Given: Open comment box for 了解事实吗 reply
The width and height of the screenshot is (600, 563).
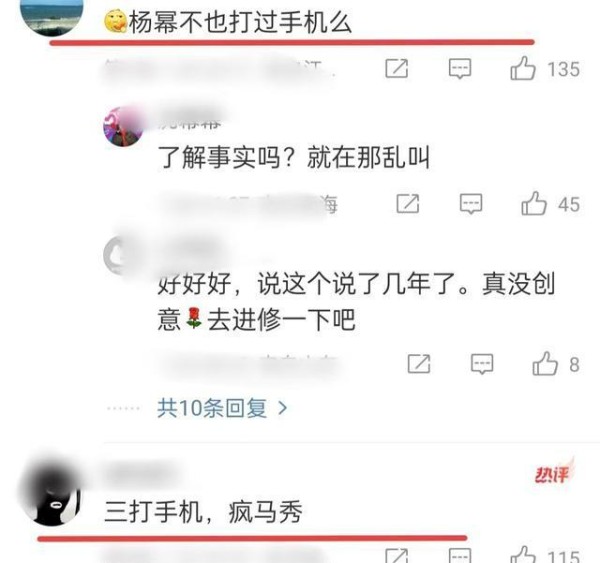Looking at the screenshot, I should click(x=471, y=204).
